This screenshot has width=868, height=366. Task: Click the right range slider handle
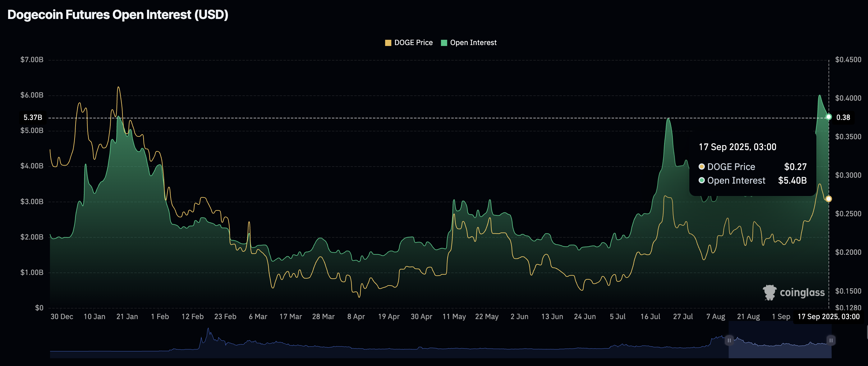click(831, 340)
